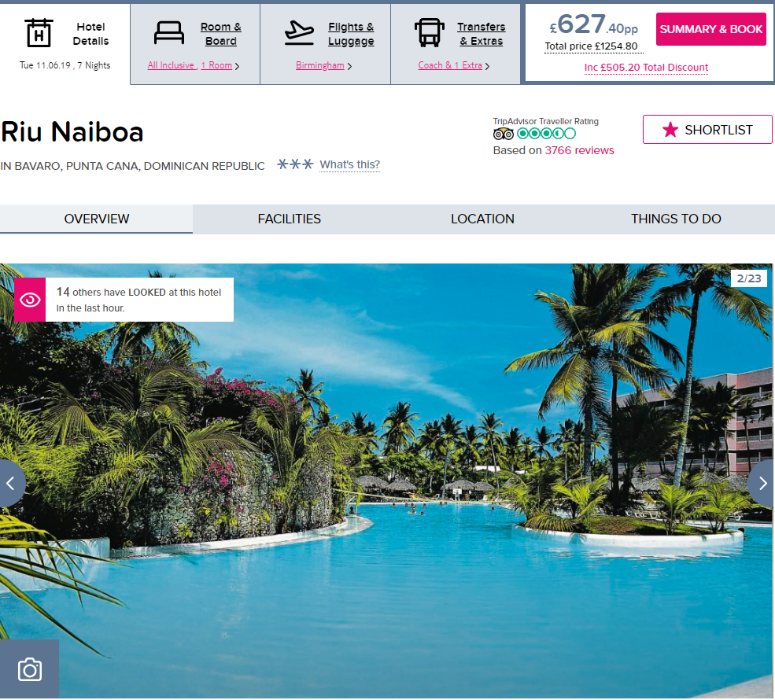Click the three-star rating icons
This screenshot has height=700, width=775.
[x=294, y=164]
